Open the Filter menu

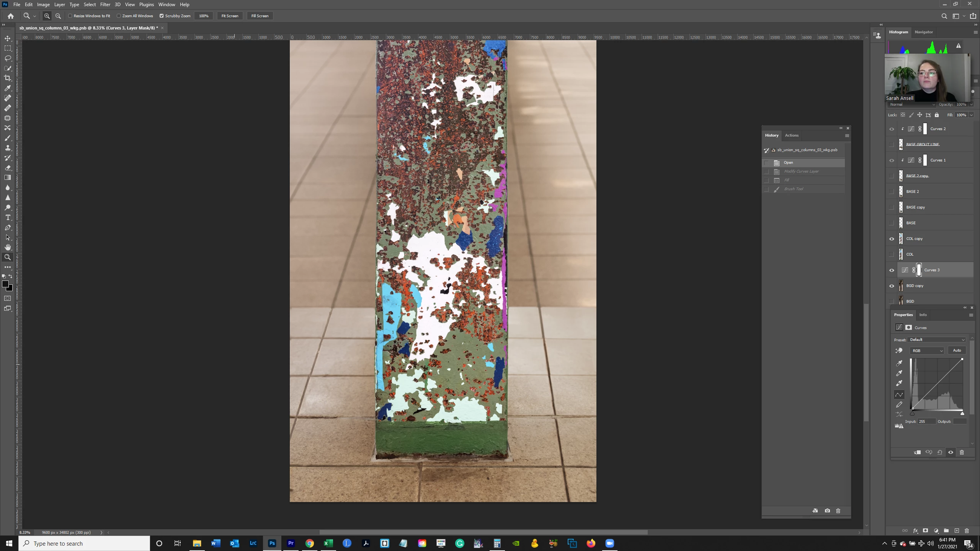(105, 5)
